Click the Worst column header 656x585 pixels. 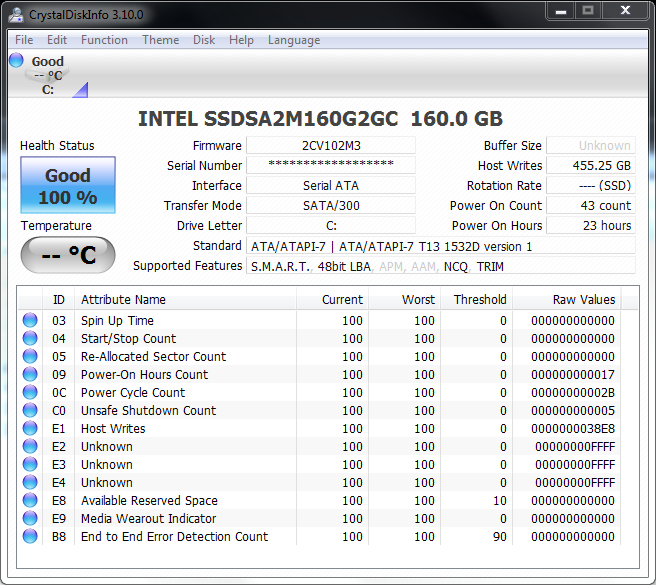(x=404, y=300)
